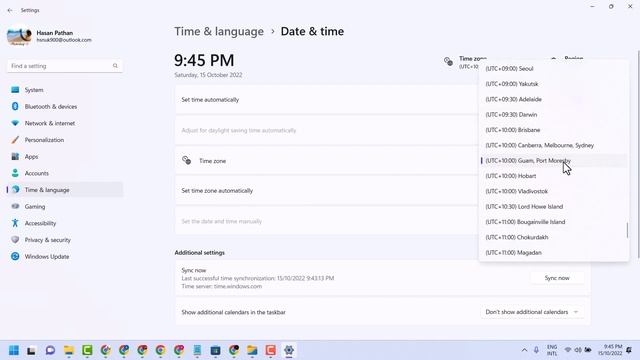Open the Windows Start menu
Viewport: 640px width, 360px height.
tap(14, 350)
